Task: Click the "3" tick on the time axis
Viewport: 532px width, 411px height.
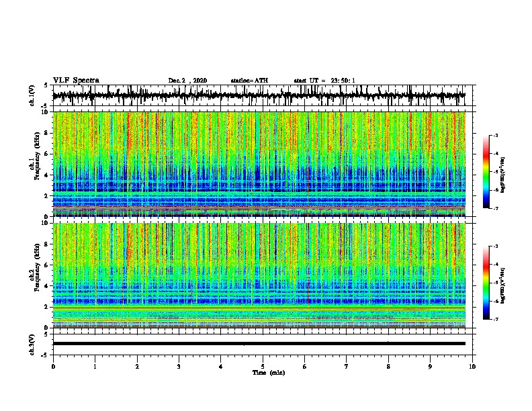Action: pos(179,366)
